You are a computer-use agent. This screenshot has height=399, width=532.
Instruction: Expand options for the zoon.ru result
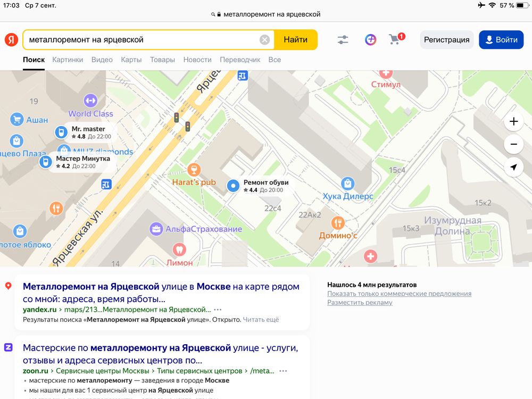pyautogui.click(x=283, y=371)
